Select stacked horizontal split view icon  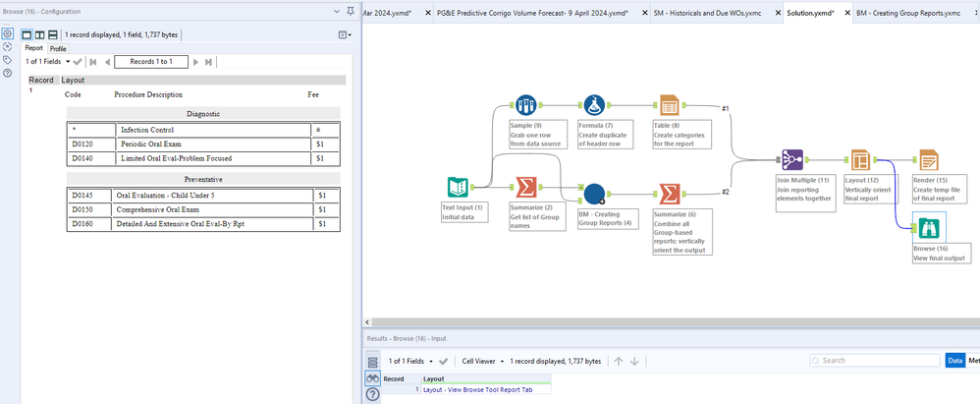52,35
